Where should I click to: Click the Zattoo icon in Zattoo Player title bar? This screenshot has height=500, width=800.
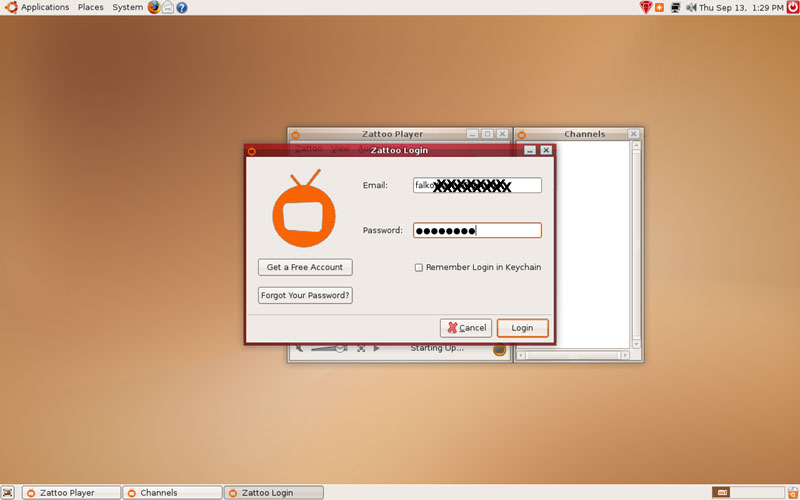[295, 135]
